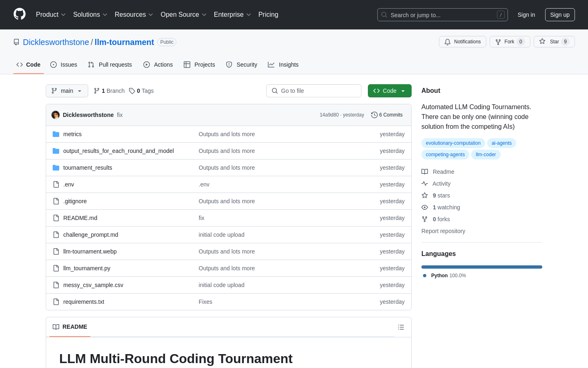
Task: Click the tags icon showing 0 Tags
Action: (x=132, y=91)
